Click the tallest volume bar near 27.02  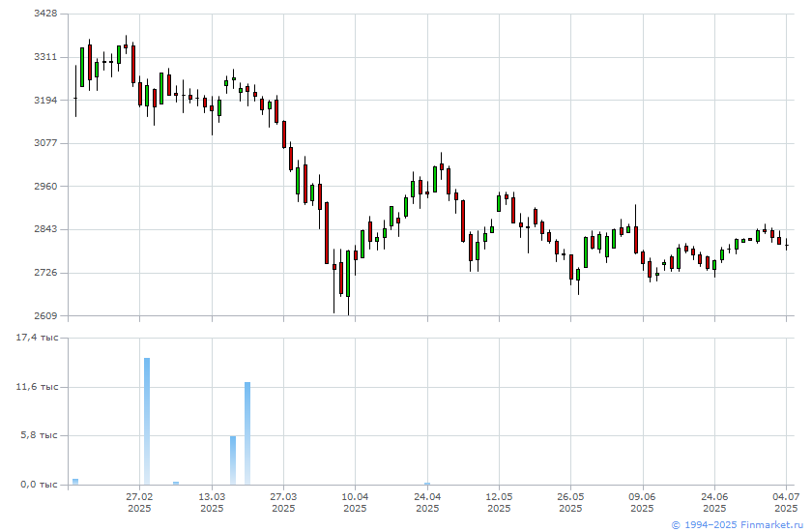click(x=147, y=421)
